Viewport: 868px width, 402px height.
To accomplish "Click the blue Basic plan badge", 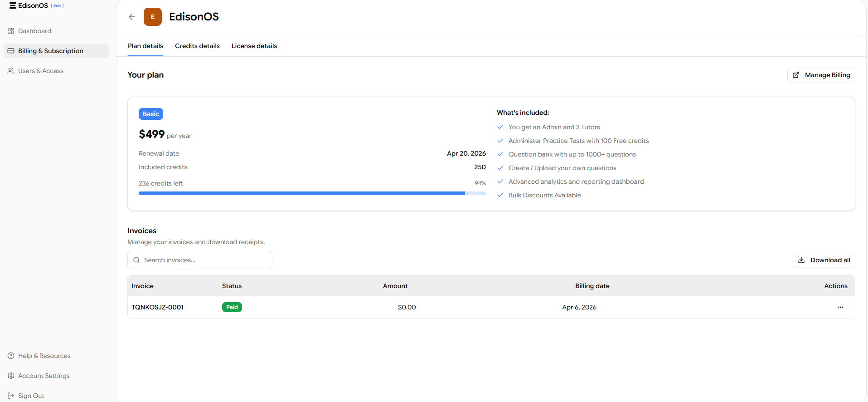I will pos(150,114).
